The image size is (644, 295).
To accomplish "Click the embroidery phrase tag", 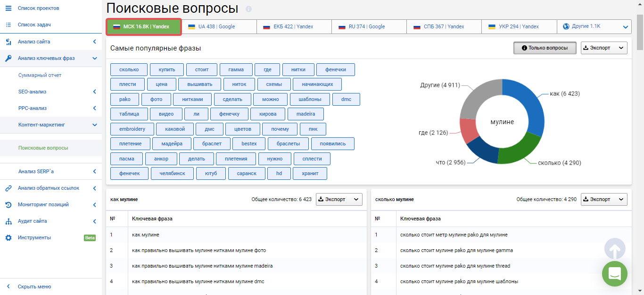I will coord(132,129).
